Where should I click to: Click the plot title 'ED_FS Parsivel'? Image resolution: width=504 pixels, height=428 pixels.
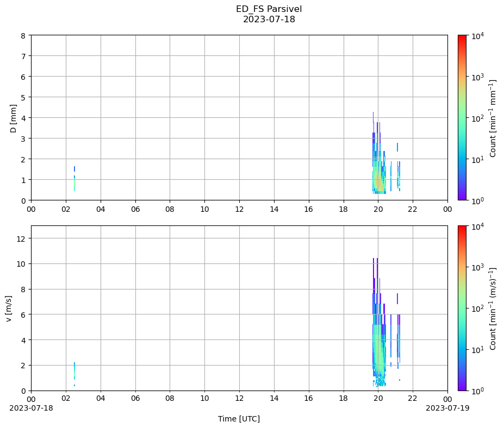(269, 9)
